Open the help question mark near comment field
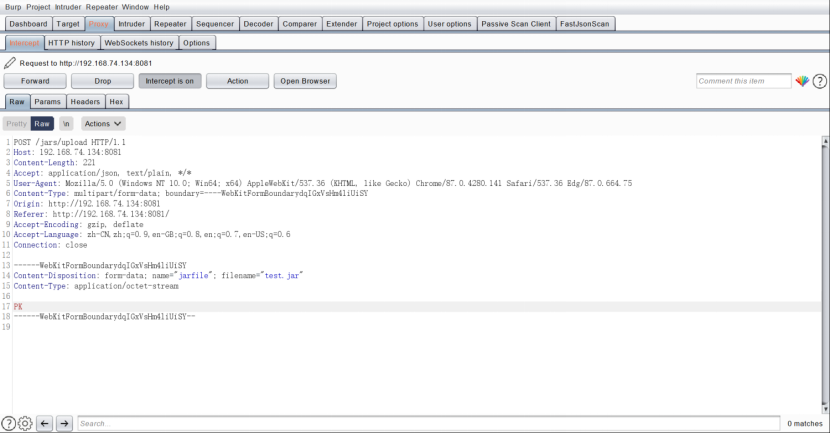 819,81
